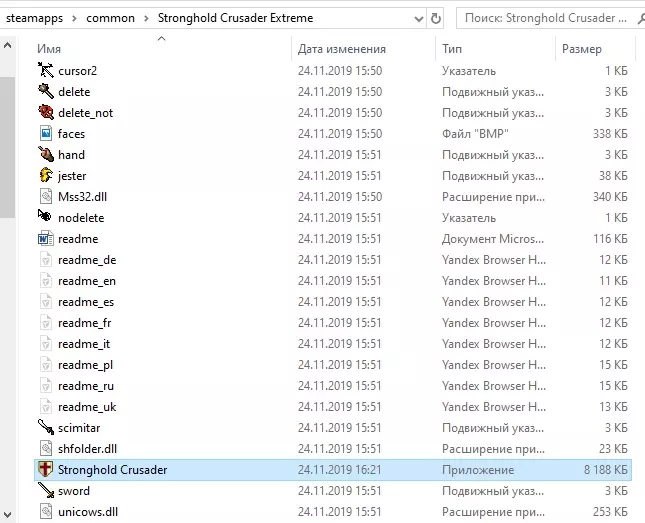Screen dimensions: 645x523
Task: Select the file named readme_uk
Action: 87,407
